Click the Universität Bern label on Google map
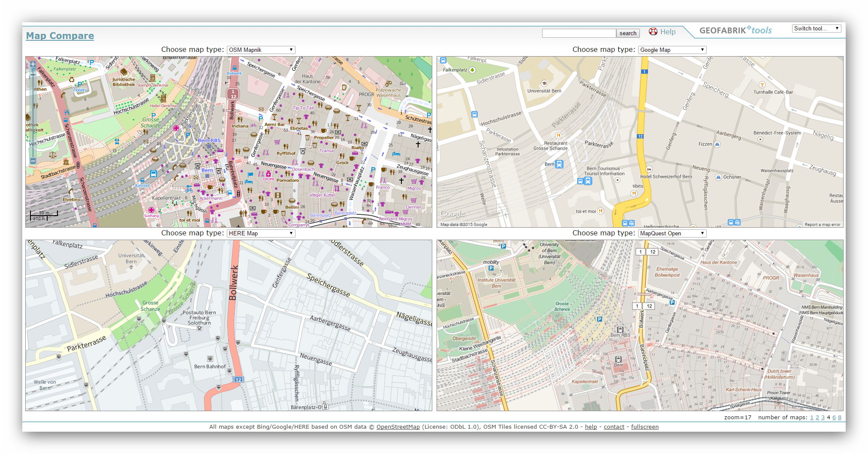Viewport: 868px width, 454px height. click(544, 91)
